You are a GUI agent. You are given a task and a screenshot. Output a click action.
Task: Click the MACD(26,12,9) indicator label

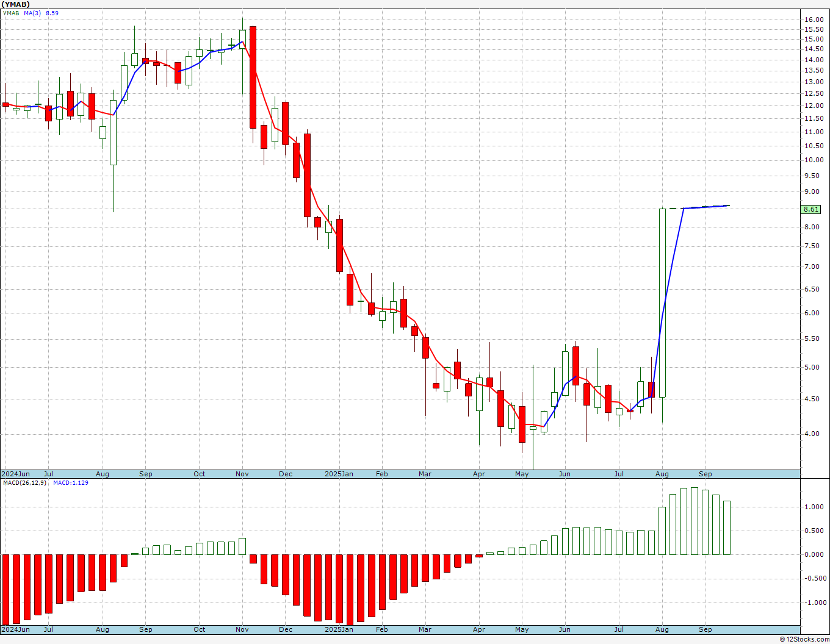point(24,483)
